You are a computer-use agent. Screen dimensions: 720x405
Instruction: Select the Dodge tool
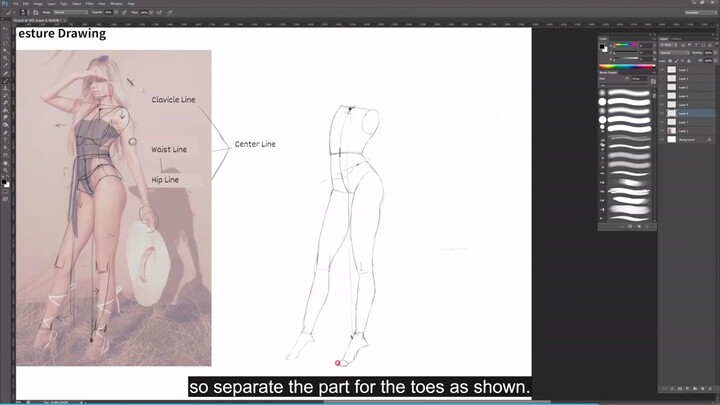click(6, 125)
